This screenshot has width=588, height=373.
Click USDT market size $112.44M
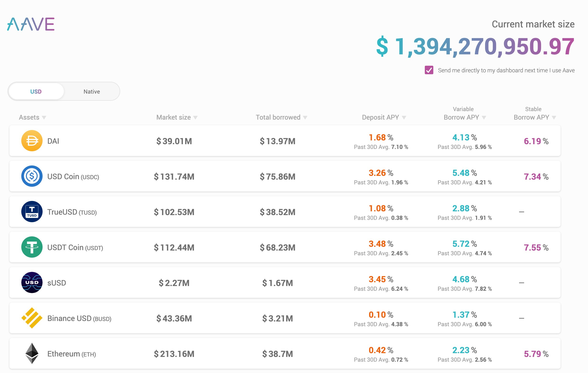(x=174, y=247)
